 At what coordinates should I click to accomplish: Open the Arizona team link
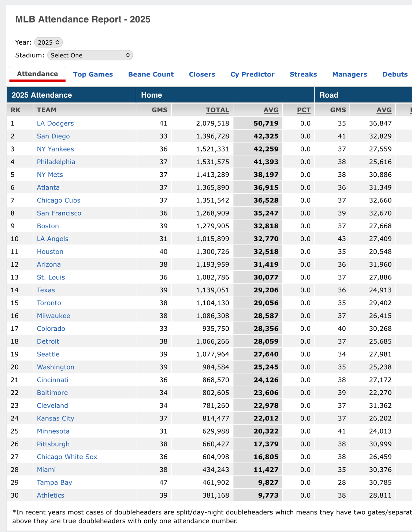click(x=49, y=264)
